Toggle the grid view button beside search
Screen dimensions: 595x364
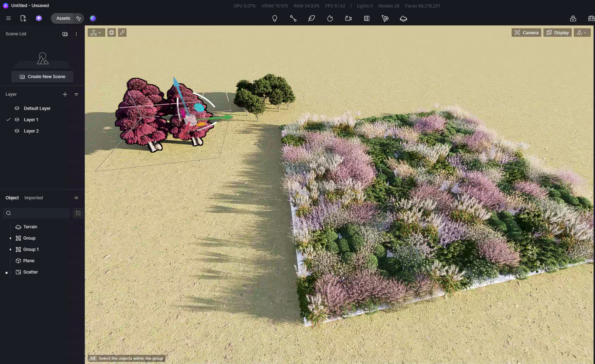(78, 213)
